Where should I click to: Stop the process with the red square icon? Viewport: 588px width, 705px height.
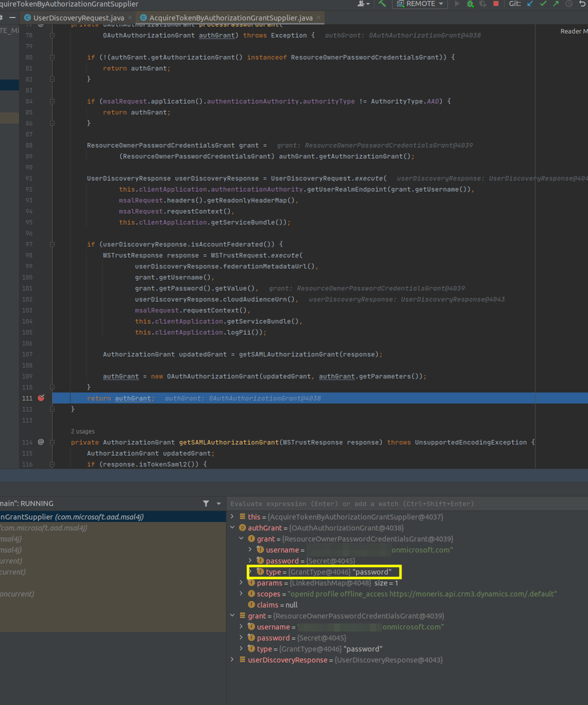tap(495, 4)
